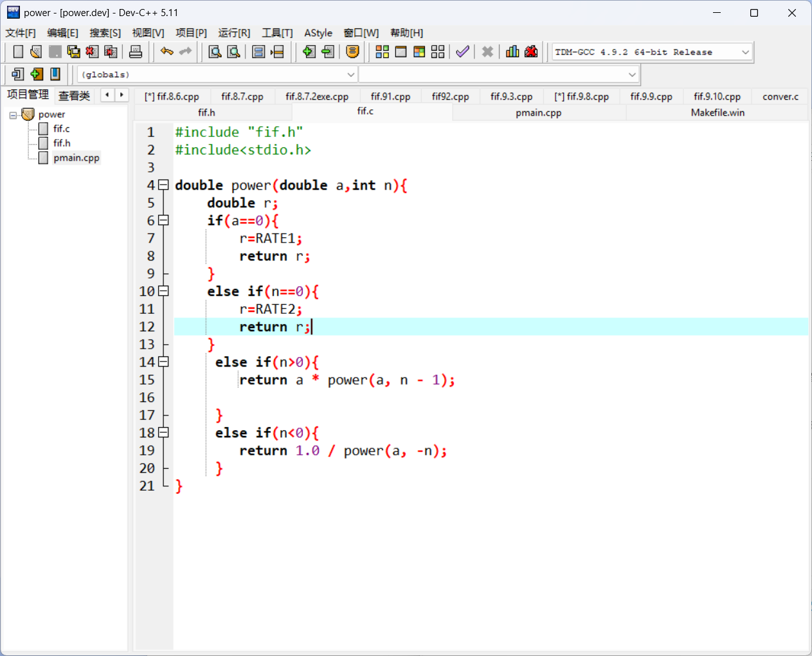Switch to the Makefile.win editor tab
This screenshot has width=812, height=656.
(x=717, y=113)
